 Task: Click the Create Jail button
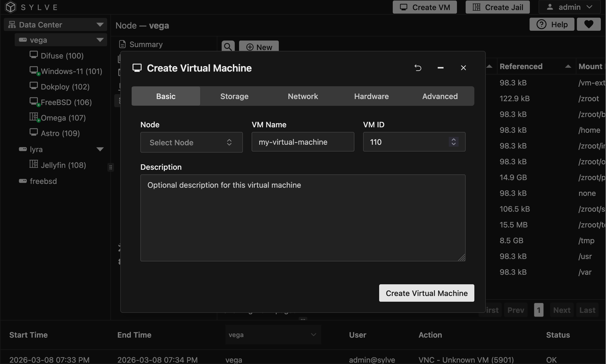coord(497,7)
